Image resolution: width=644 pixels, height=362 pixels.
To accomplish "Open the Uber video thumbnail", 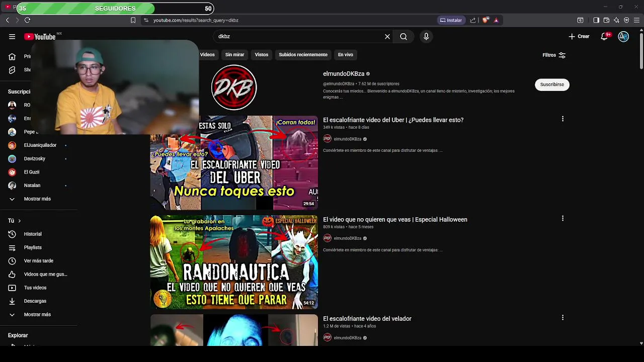I will tap(234, 163).
